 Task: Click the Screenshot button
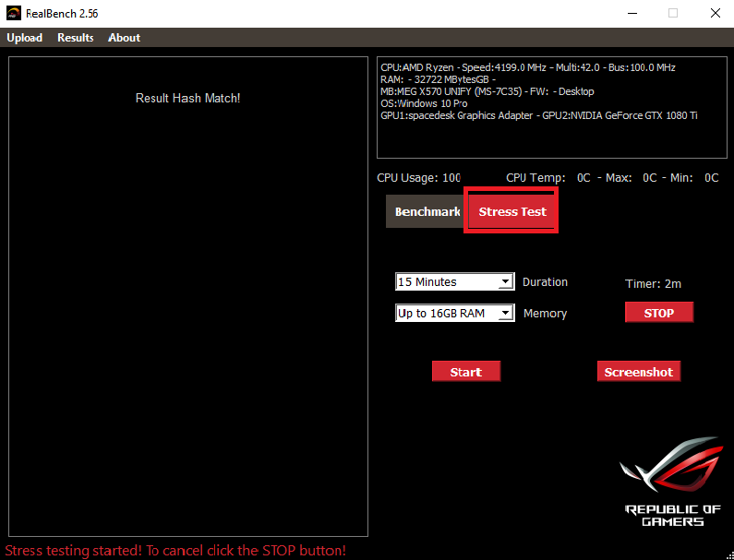point(639,372)
